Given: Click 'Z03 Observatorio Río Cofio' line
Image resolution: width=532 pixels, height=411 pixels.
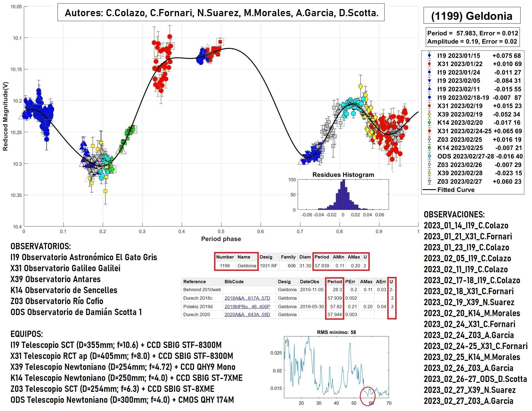Looking at the screenshot, I should tap(57, 301).
